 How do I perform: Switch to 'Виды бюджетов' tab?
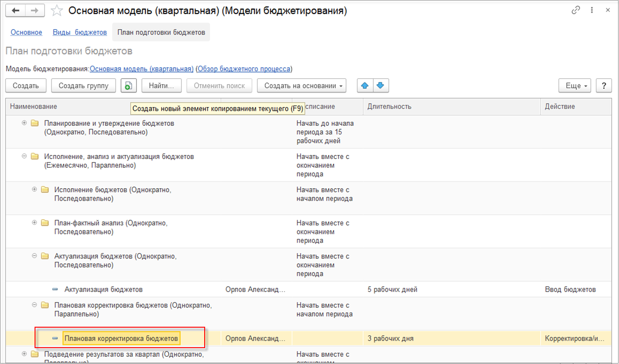coord(80,32)
